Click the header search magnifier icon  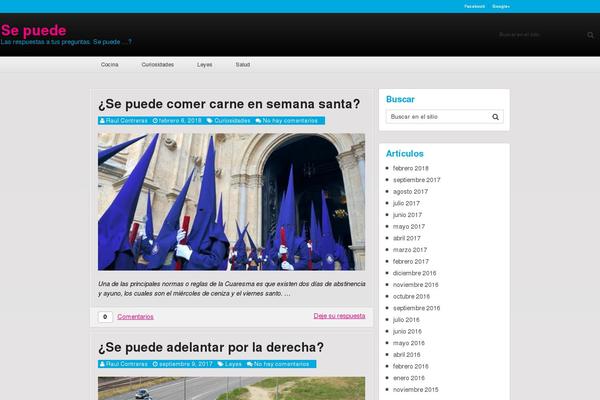[590, 35]
